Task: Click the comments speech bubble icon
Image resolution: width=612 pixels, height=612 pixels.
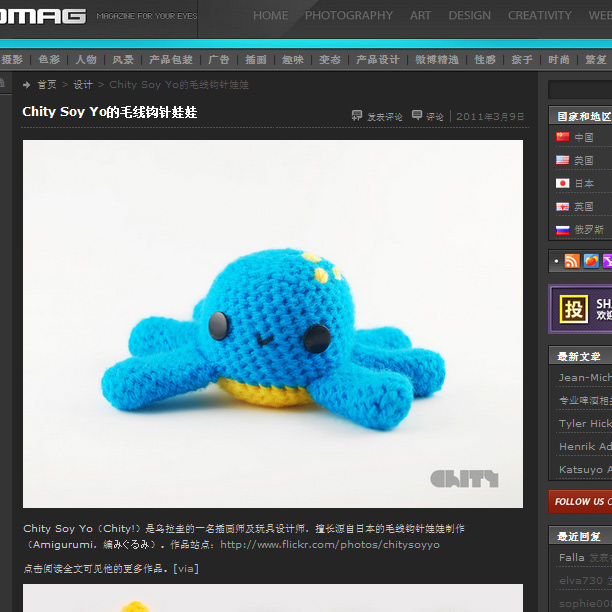Action: 417,115
